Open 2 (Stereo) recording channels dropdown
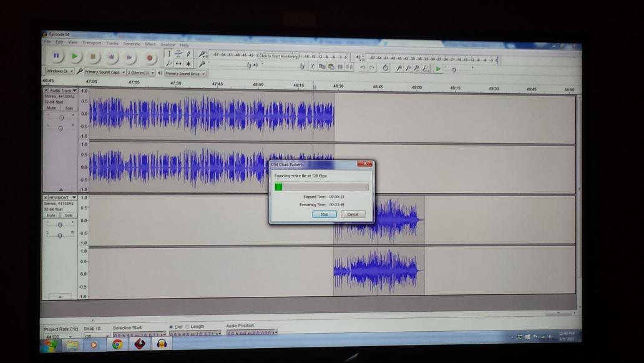 pos(141,72)
